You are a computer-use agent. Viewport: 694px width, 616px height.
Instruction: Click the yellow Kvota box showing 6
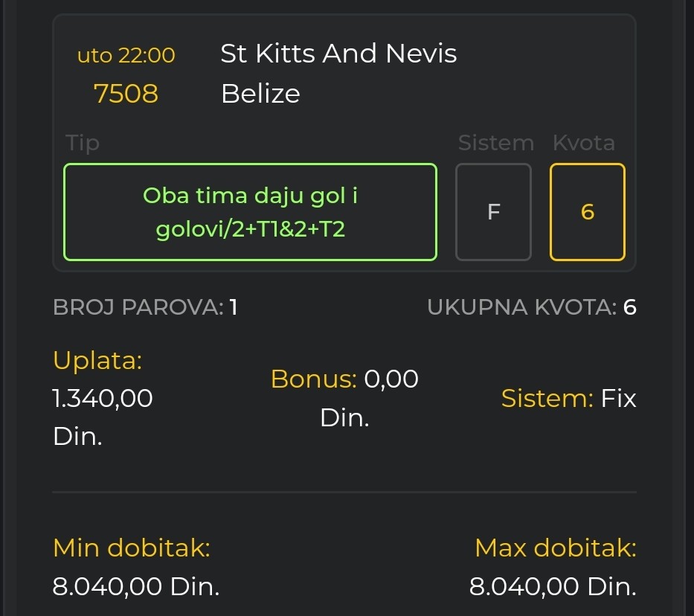click(588, 212)
